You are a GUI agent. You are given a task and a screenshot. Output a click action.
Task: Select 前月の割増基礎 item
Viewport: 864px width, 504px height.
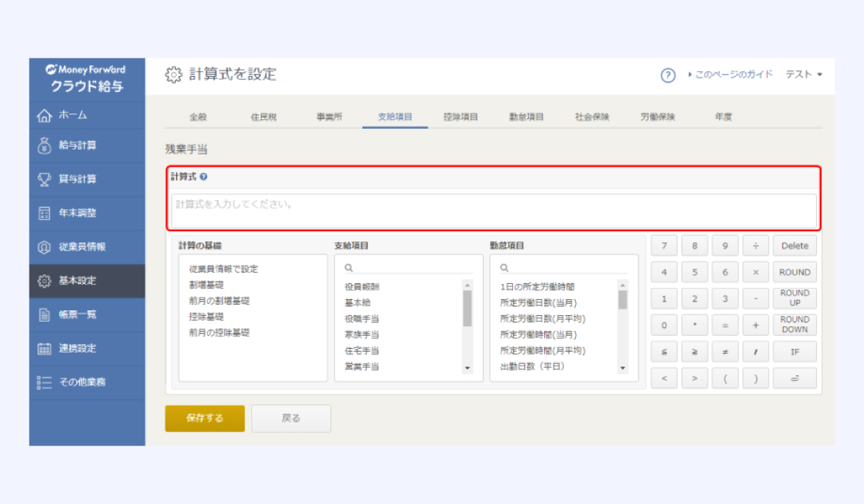[x=218, y=301]
